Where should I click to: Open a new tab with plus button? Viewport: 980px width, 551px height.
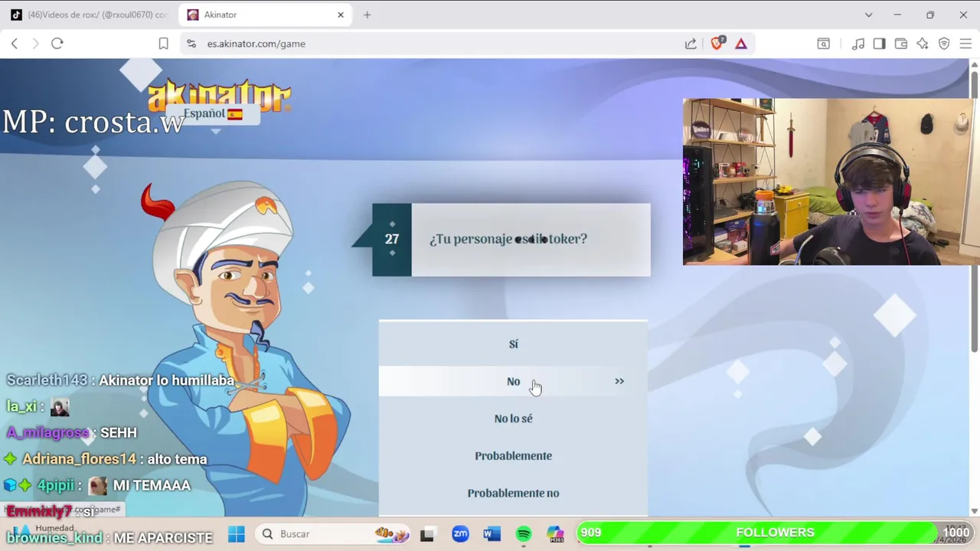click(x=367, y=15)
